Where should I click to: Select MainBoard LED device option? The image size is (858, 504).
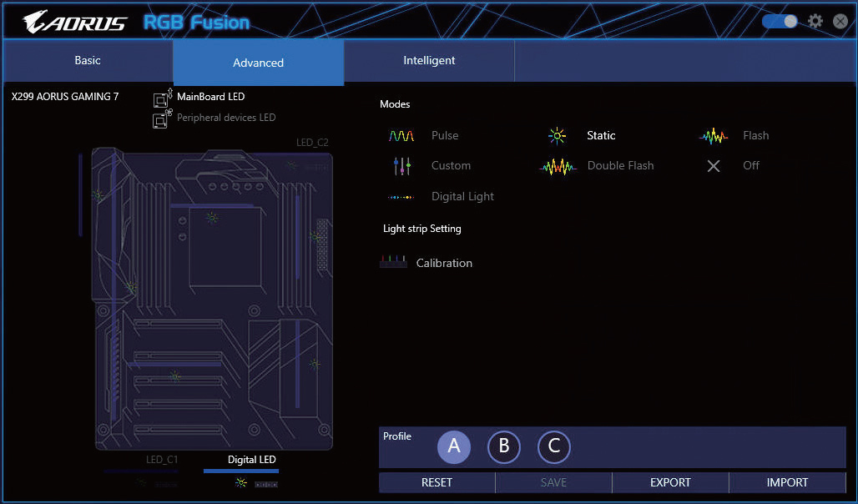pyautogui.click(x=210, y=97)
